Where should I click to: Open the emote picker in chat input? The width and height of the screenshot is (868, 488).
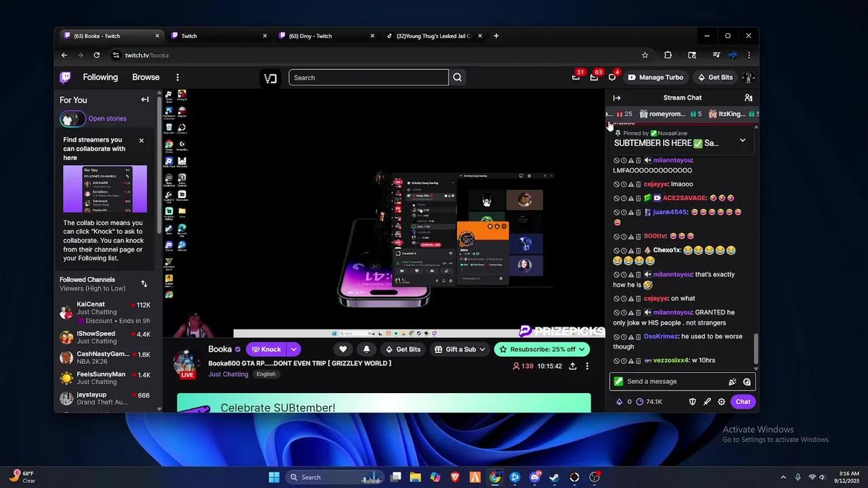(x=747, y=382)
